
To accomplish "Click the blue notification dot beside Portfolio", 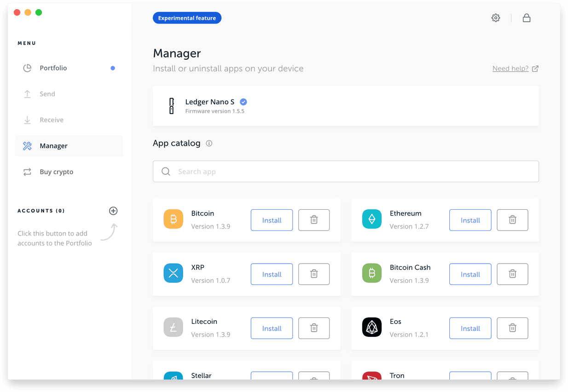I will [113, 68].
